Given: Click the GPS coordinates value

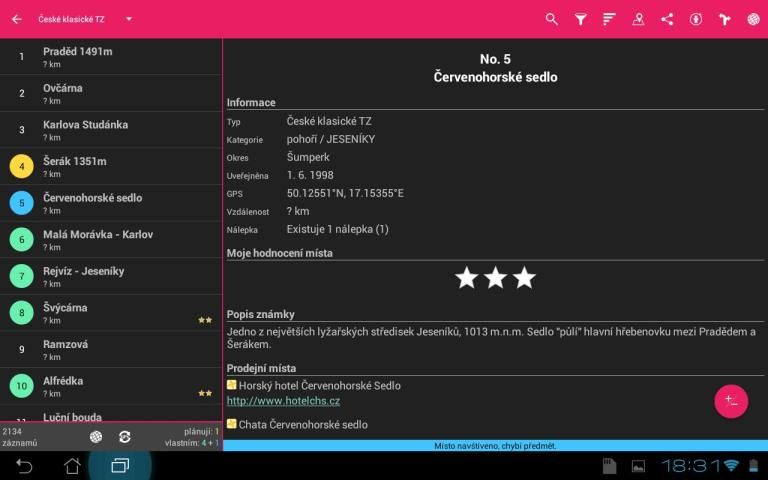Looking at the screenshot, I should [345, 193].
